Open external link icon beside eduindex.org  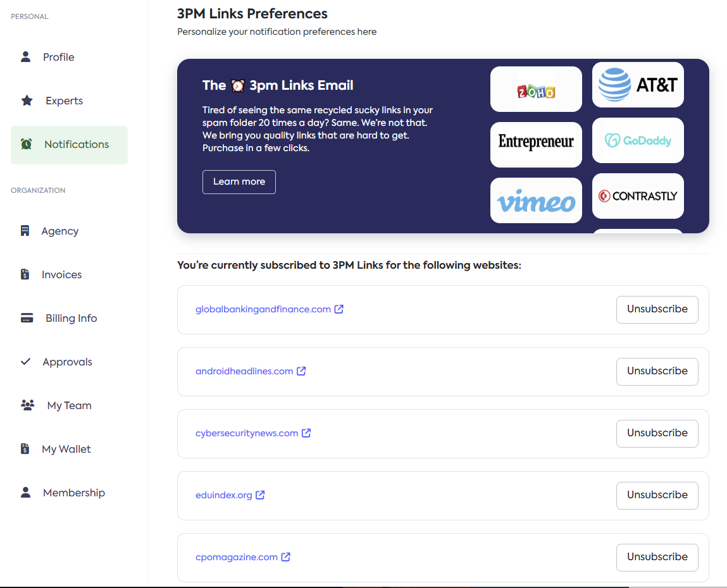click(260, 495)
